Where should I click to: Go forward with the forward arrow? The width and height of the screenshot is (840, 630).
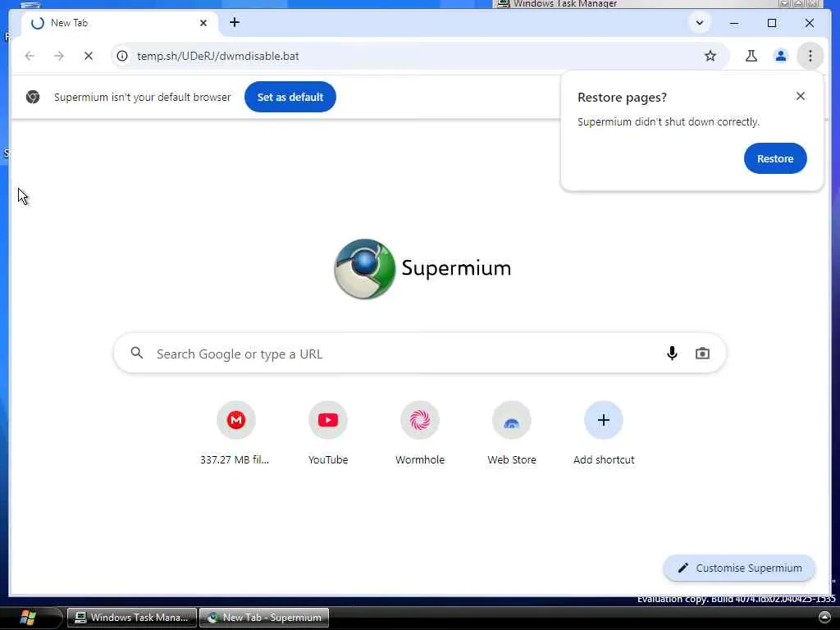[x=59, y=56]
